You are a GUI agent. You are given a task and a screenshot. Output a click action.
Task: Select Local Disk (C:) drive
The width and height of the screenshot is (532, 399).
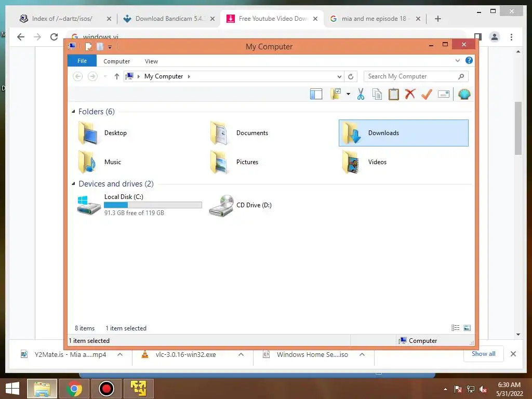[x=139, y=205]
